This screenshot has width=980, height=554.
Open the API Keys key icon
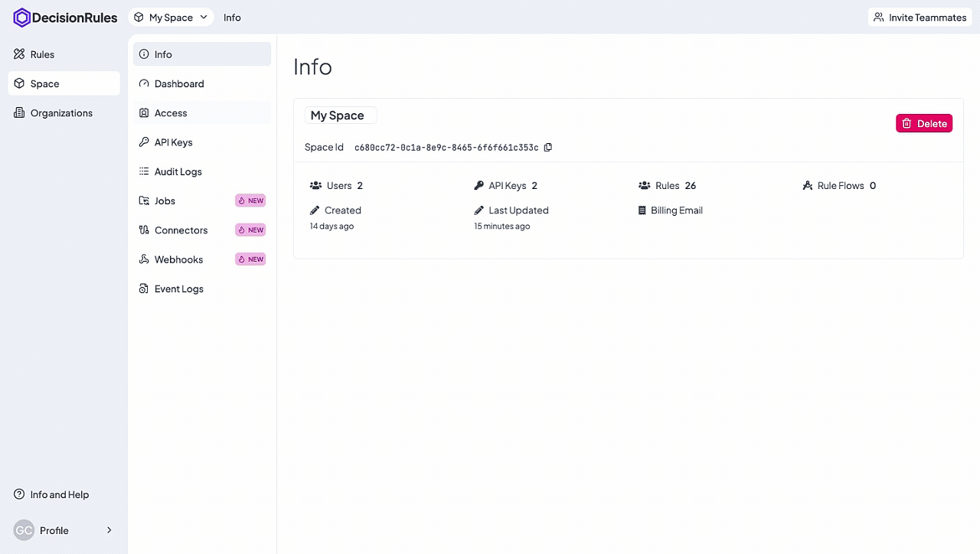[x=144, y=142]
